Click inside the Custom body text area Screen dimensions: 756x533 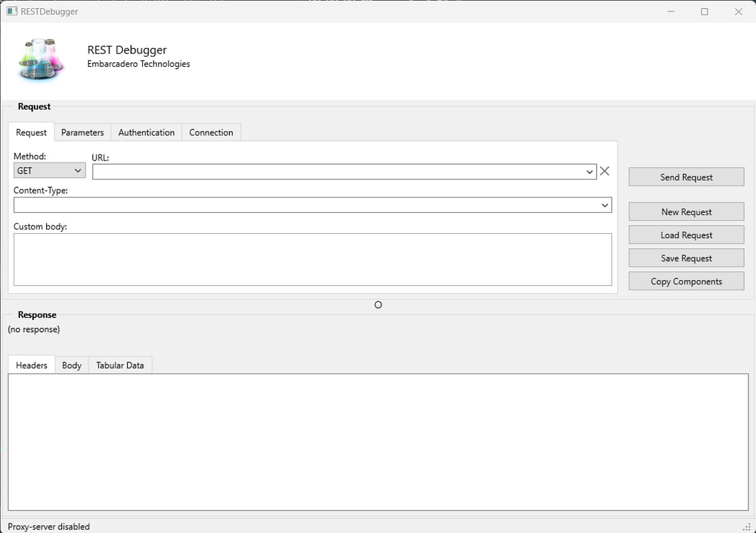(313, 258)
